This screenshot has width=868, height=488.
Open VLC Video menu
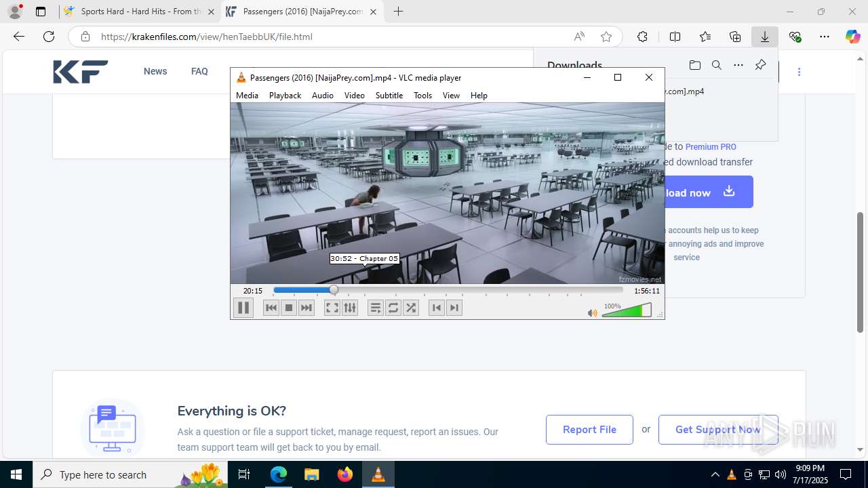point(355,96)
